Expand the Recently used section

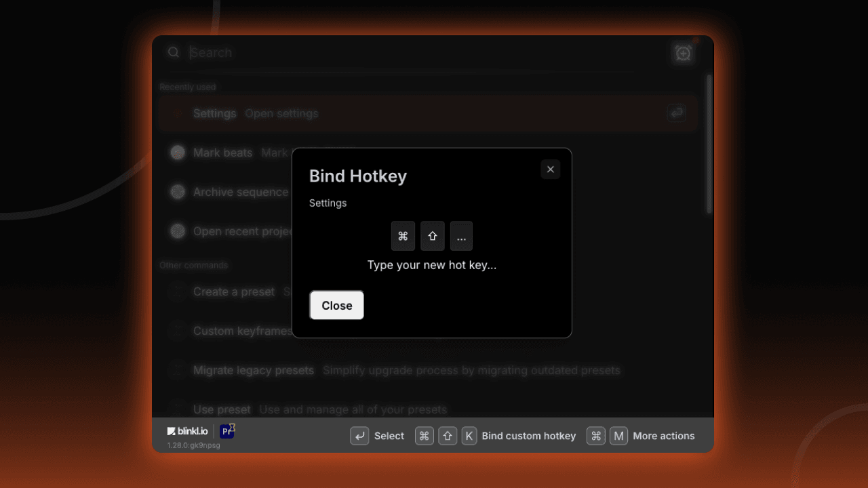[x=188, y=87]
